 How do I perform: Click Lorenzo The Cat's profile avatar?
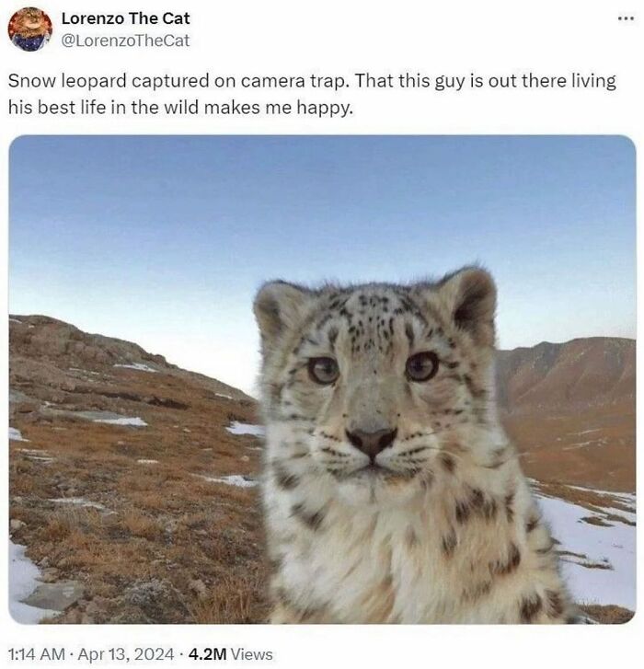tap(29, 29)
